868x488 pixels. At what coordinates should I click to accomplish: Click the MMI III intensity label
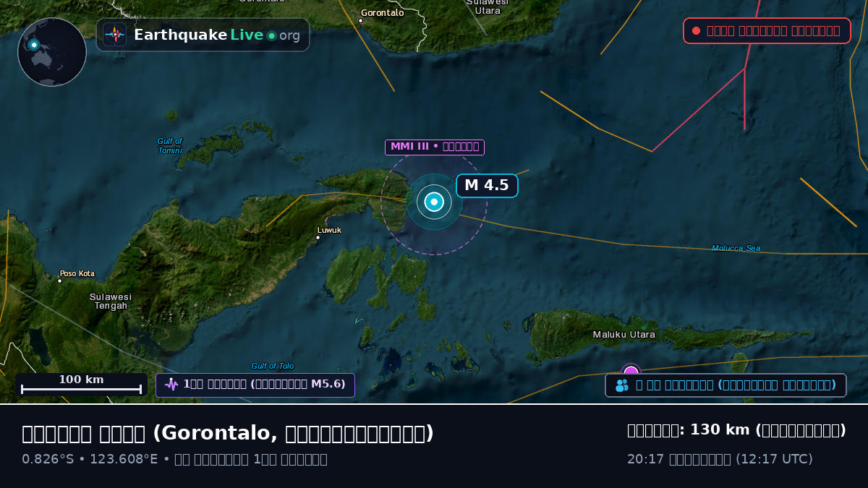(x=435, y=147)
